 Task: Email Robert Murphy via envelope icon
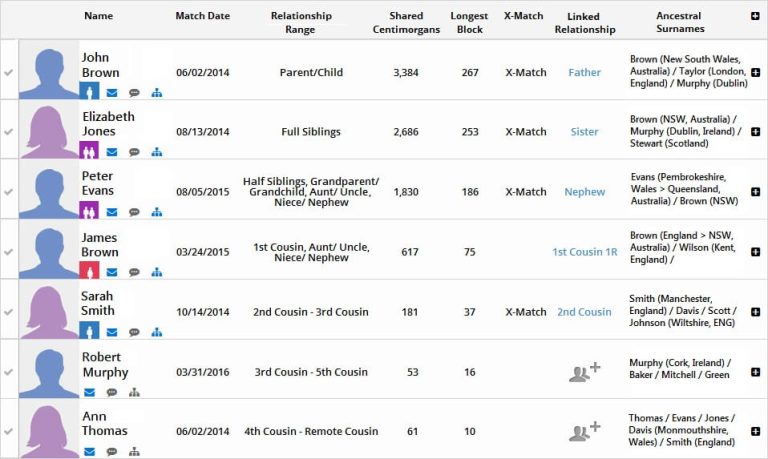[x=89, y=393]
